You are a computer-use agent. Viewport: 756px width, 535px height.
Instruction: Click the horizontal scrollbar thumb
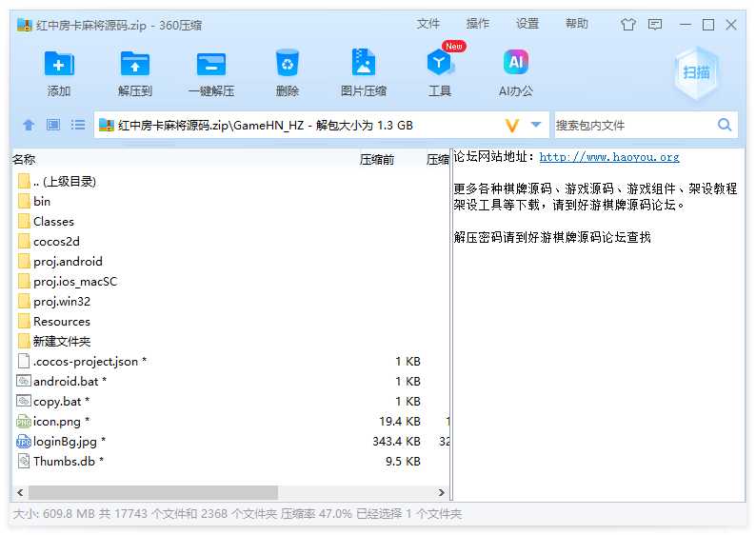point(153,492)
